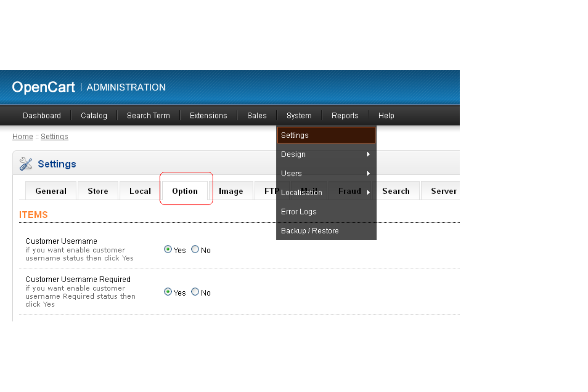This screenshot has width=588, height=392.
Task: Switch to the General tab
Action: click(x=51, y=191)
